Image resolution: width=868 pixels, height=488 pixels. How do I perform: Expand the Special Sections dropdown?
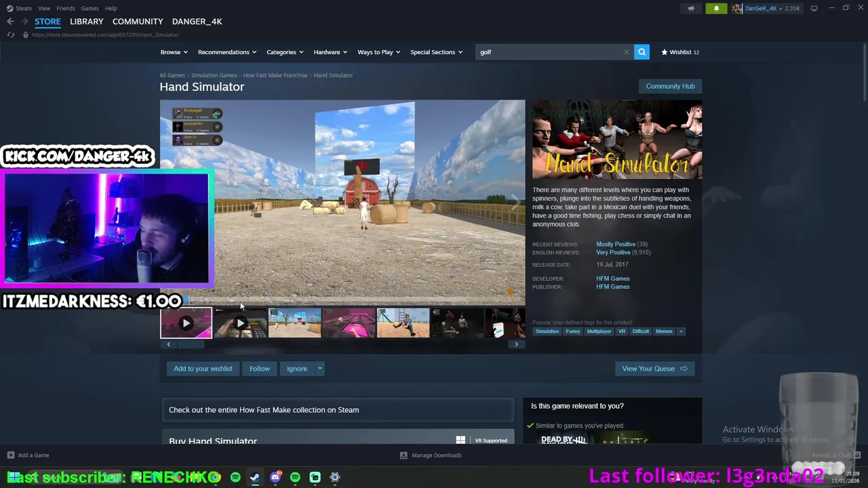pos(436,52)
